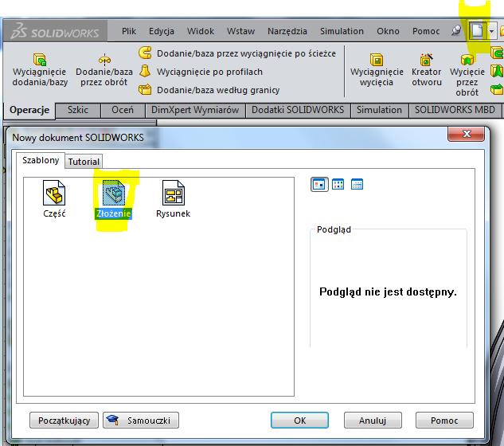Screen dimensions: 504x446
Task: Click Wyciągnięcie dodania/bazy extrude tool
Action: [40, 70]
